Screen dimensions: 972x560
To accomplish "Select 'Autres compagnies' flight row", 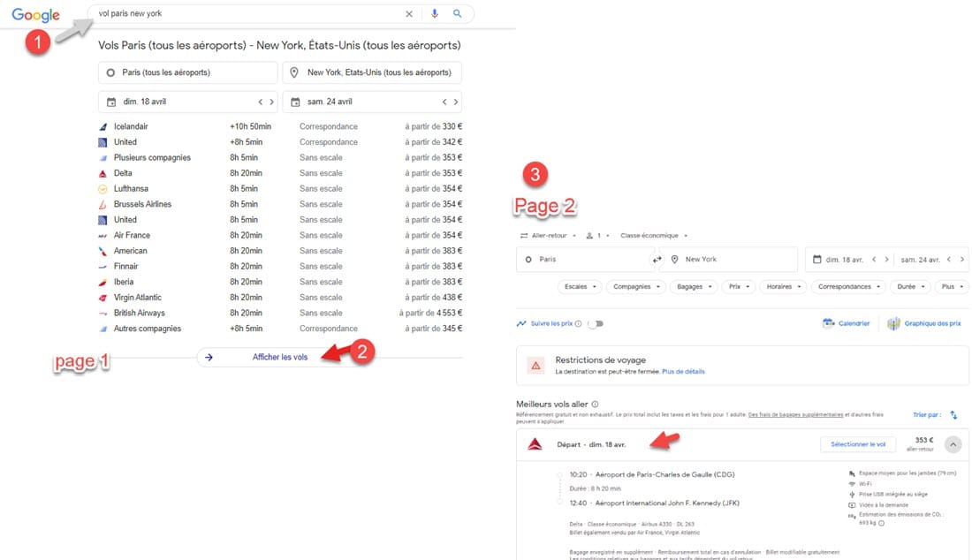I will click(280, 329).
